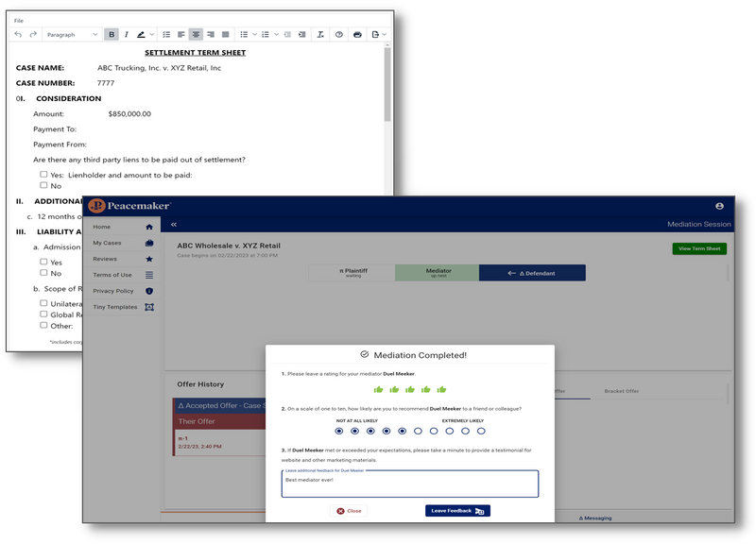The image size is (756, 544).
Task: Select the Plaintiff step in turn indicator
Action: pyautogui.click(x=352, y=273)
